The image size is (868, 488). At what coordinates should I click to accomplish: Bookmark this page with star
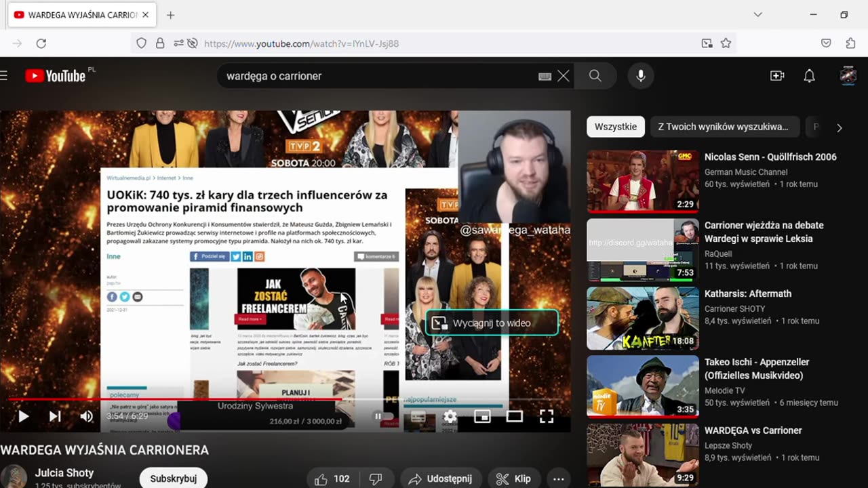click(x=726, y=43)
